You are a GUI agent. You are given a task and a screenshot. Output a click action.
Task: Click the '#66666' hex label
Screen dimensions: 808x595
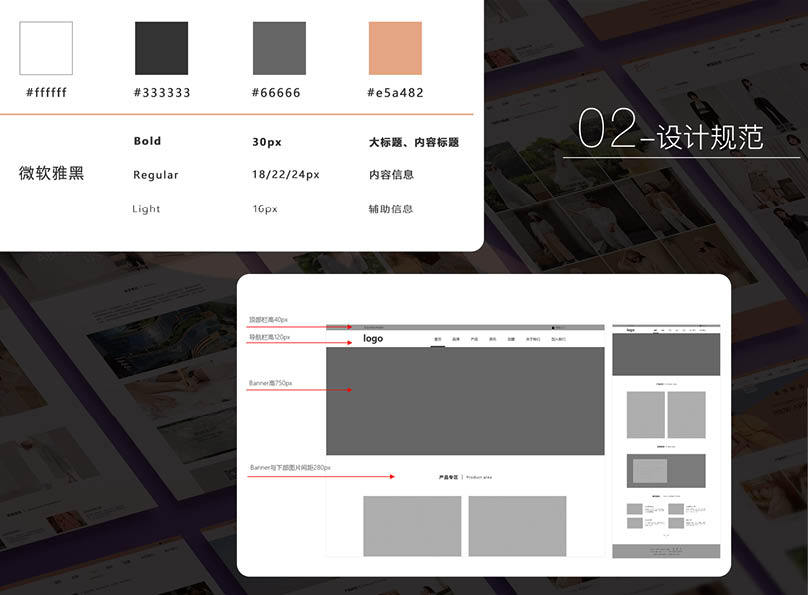[x=276, y=93]
